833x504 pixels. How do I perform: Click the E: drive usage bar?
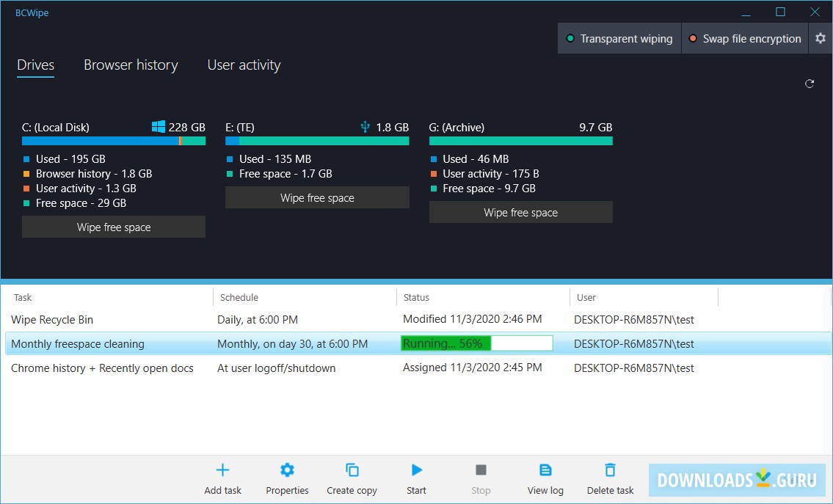(x=317, y=141)
